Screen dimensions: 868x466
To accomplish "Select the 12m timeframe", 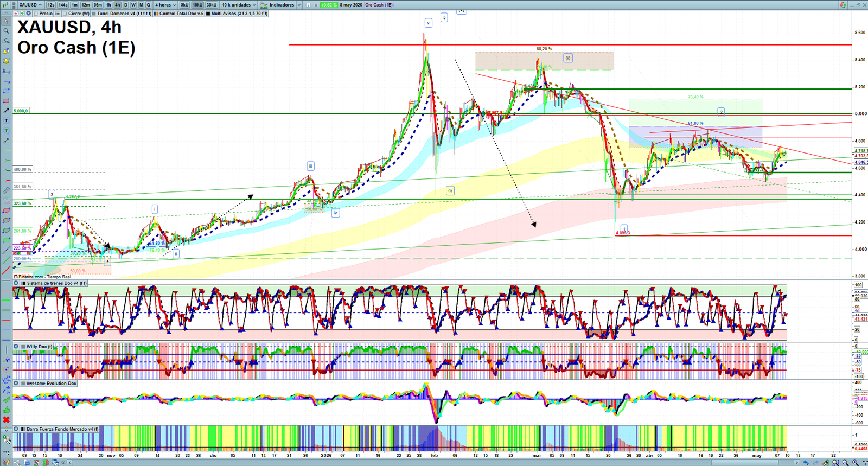I will [x=86, y=5].
